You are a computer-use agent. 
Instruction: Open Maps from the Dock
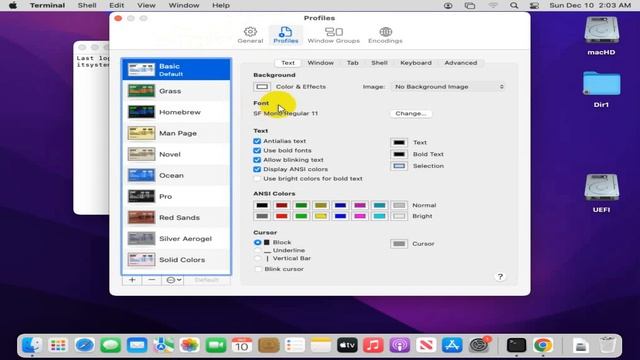coord(163,345)
